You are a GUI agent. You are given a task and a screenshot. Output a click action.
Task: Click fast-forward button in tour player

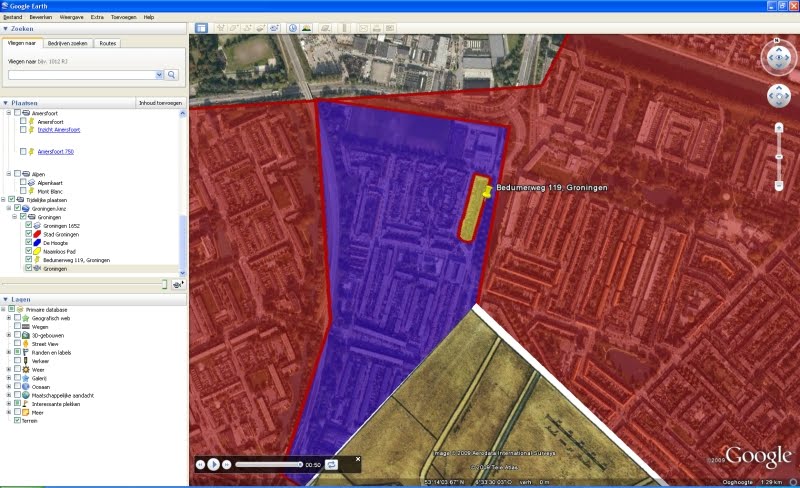tap(227, 464)
